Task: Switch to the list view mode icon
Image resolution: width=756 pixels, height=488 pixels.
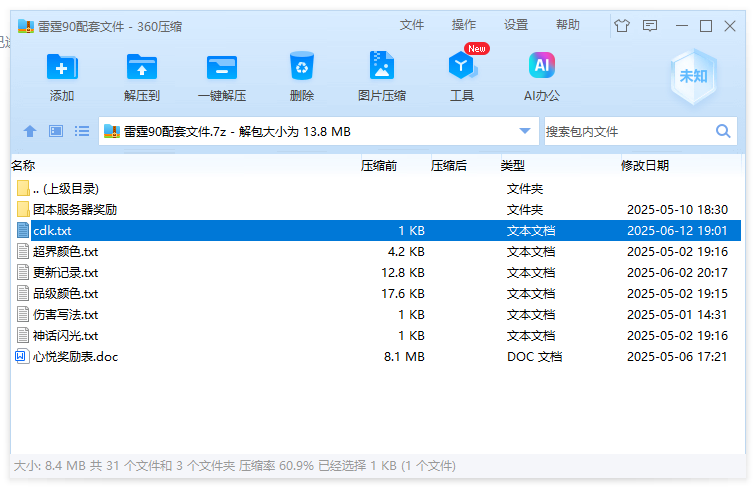Action: tap(82, 131)
